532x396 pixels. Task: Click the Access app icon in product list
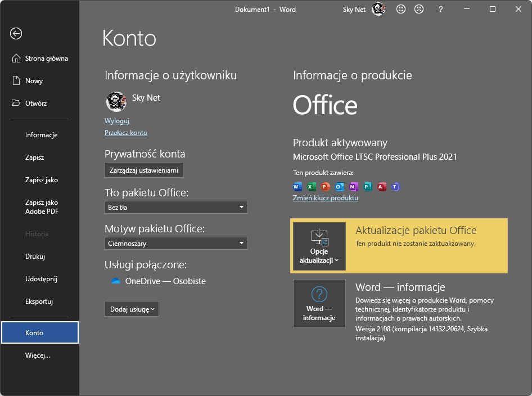click(382, 187)
